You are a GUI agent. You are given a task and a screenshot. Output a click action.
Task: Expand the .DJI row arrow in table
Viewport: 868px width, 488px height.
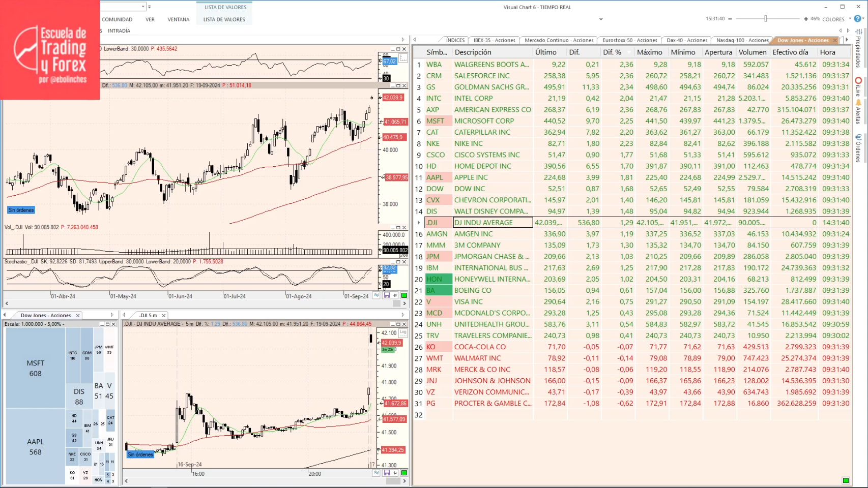pyautogui.click(x=419, y=223)
